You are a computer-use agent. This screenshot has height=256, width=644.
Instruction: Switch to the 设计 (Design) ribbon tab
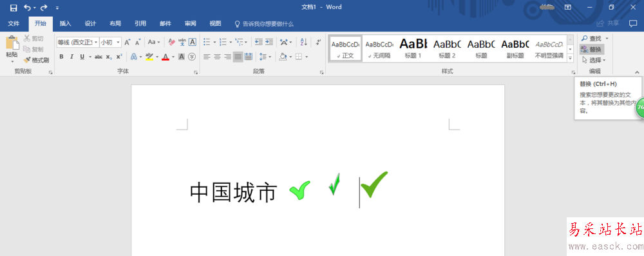coord(90,23)
